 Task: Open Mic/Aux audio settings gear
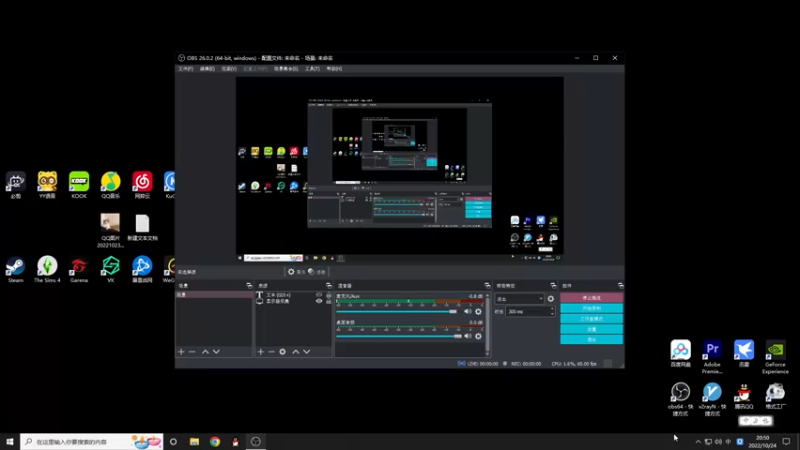click(x=478, y=311)
